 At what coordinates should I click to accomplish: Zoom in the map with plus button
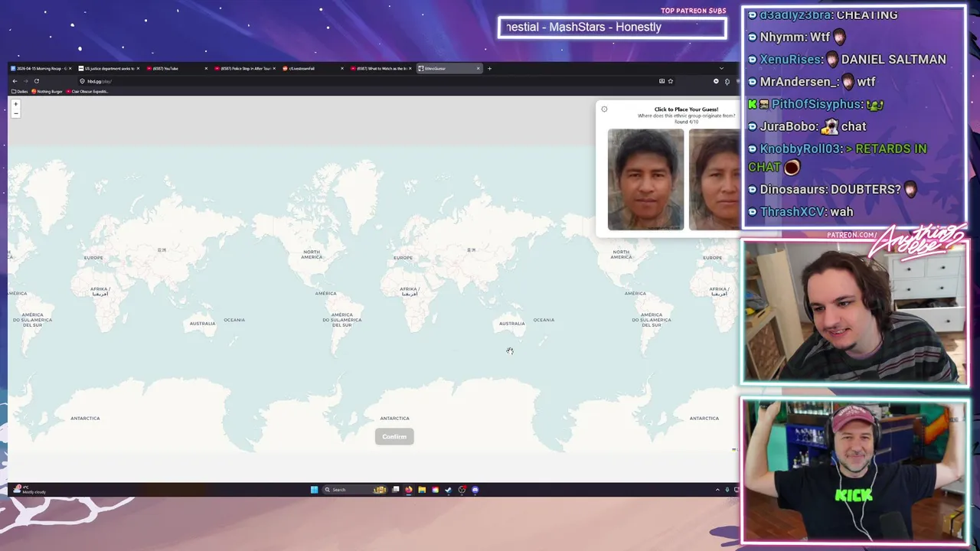tap(15, 104)
